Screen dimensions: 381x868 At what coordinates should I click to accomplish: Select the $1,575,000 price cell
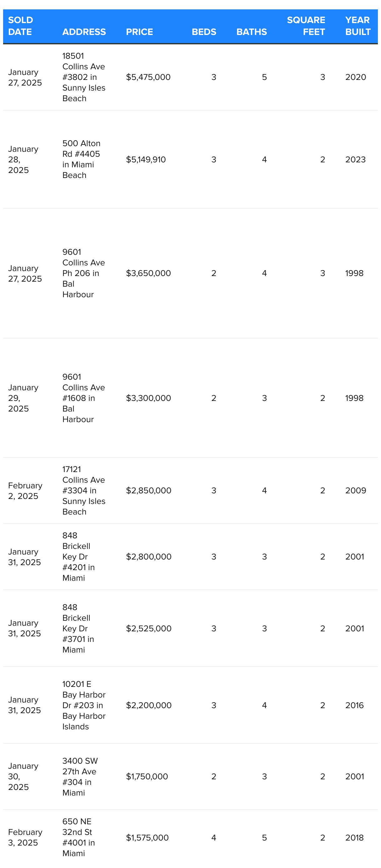pos(147,838)
